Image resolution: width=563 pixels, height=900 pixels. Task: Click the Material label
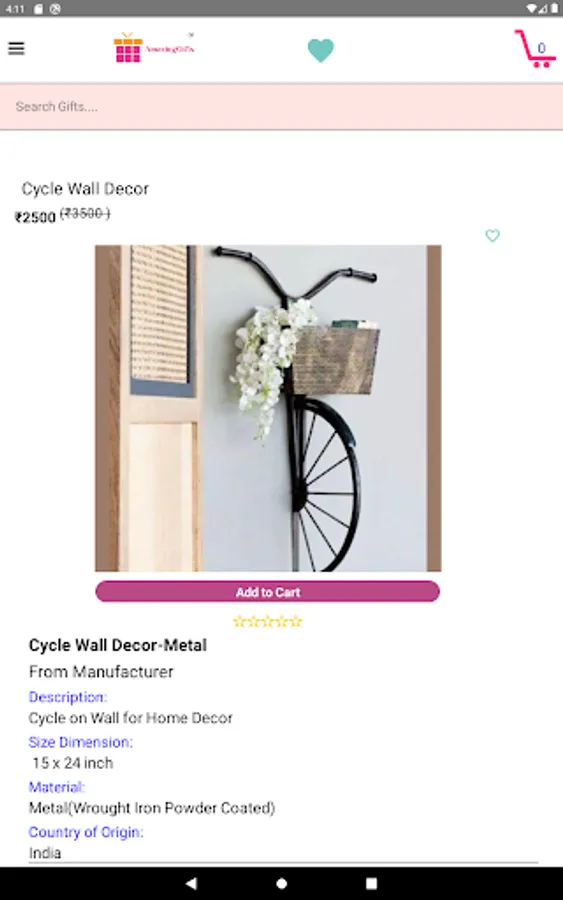coord(56,787)
